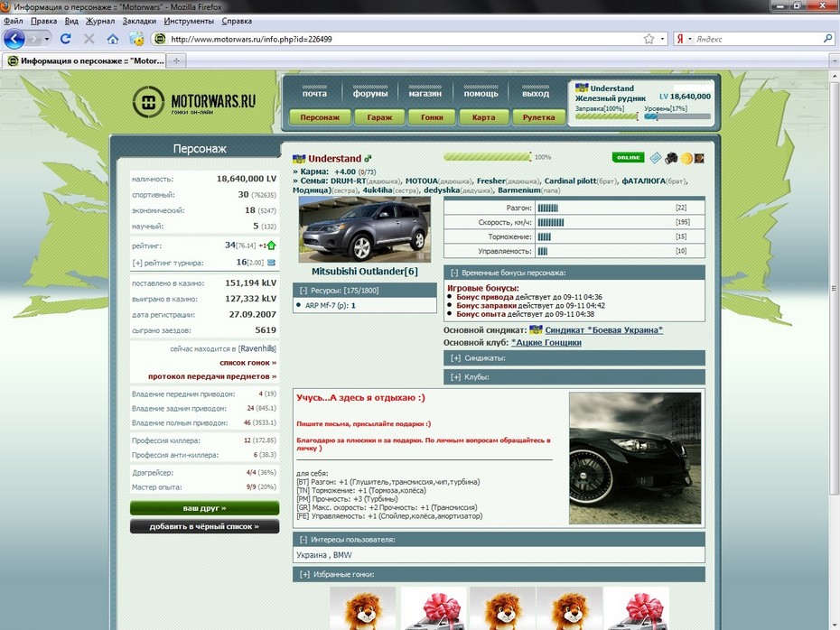
Task: Click the blue envelope message icon
Action: [x=656, y=158]
